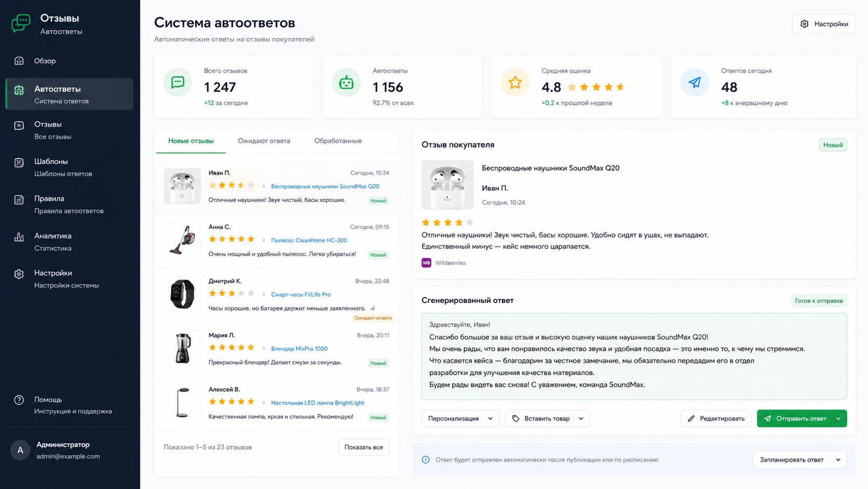Open Аналитика Статистика menu item
Screen dimensions: 868x489
point(69,242)
